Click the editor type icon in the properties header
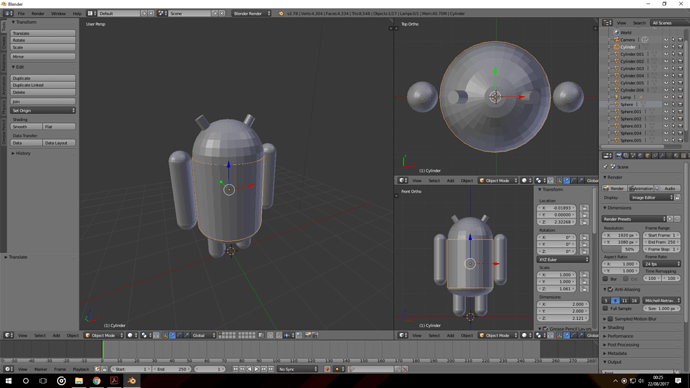This screenshot has height=388, width=690. click(607, 155)
